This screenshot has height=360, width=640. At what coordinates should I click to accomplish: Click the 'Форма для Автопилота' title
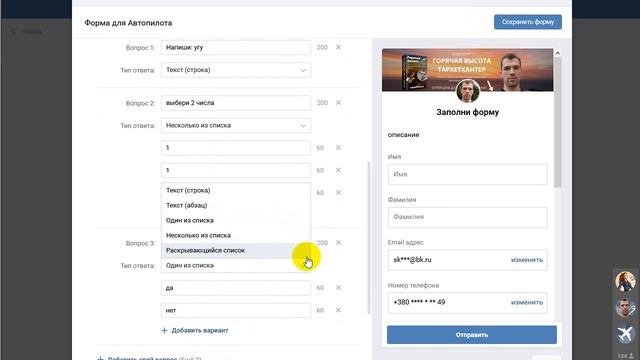coord(128,23)
